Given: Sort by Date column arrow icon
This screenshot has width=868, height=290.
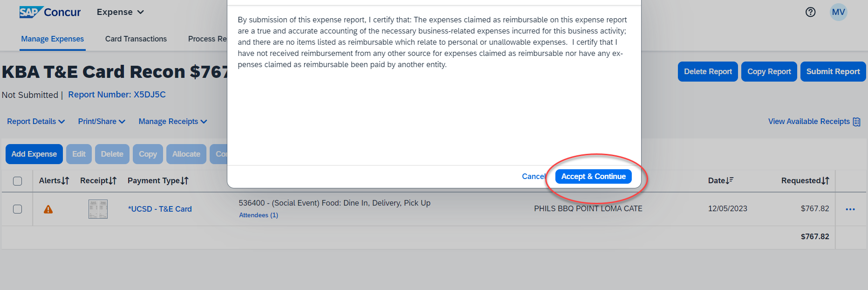Looking at the screenshot, I should coord(730,180).
